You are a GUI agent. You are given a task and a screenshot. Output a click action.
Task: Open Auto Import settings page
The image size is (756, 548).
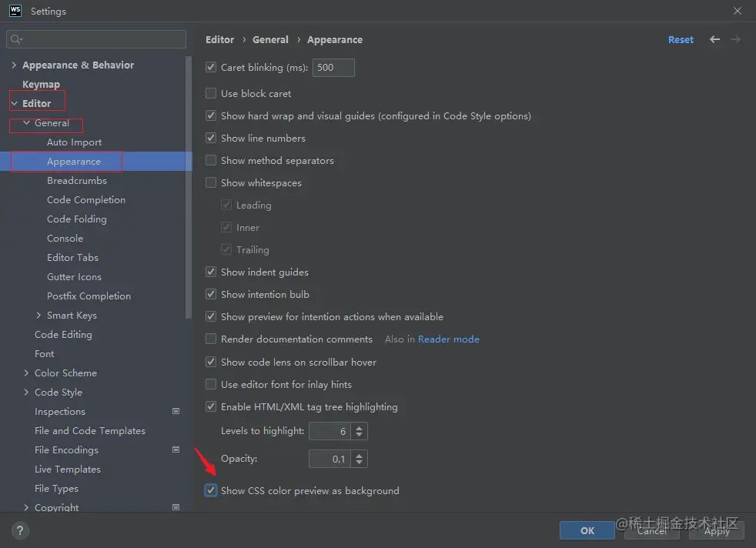74,142
